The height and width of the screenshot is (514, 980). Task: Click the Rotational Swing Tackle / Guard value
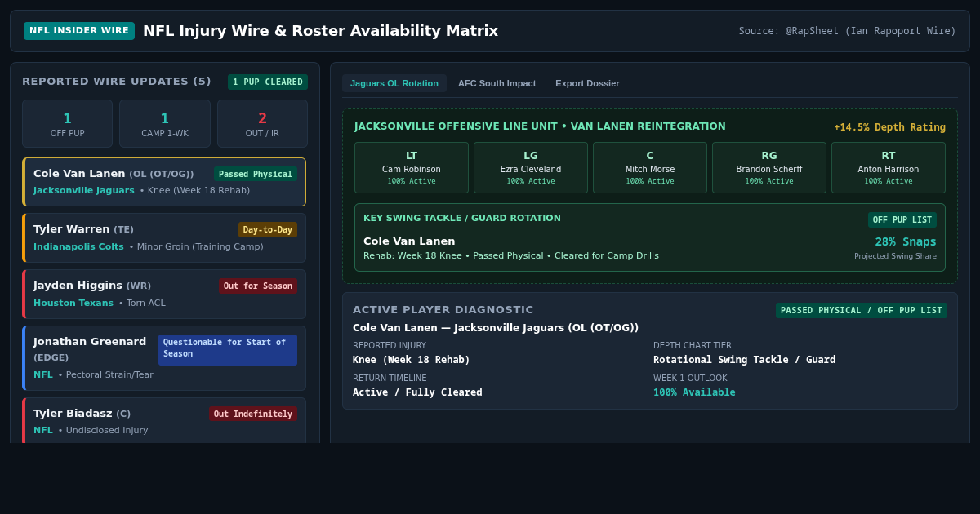tap(745, 360)
